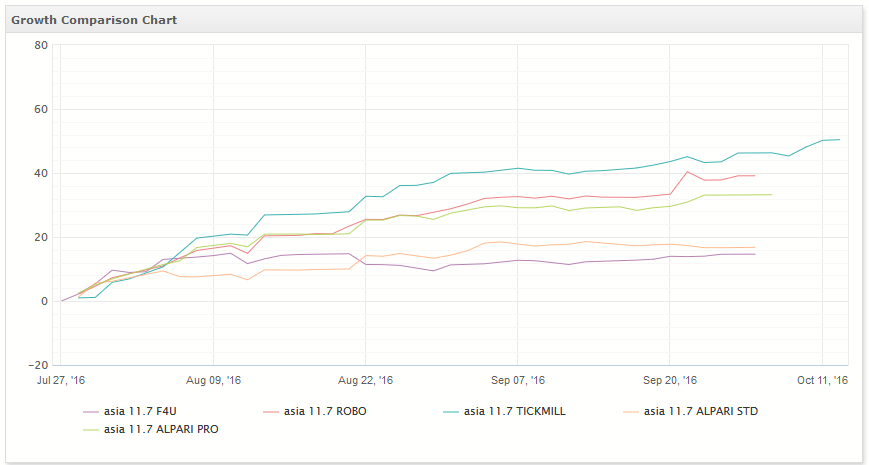The height and width of the screenshot is (465, 869).
Task: Click the 20 y-axis value
Action: pos(41,238)
